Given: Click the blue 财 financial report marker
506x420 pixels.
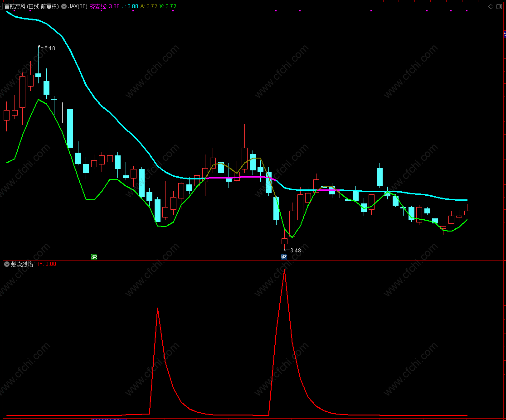Looking at the screenshot, I should click(284, 257).
